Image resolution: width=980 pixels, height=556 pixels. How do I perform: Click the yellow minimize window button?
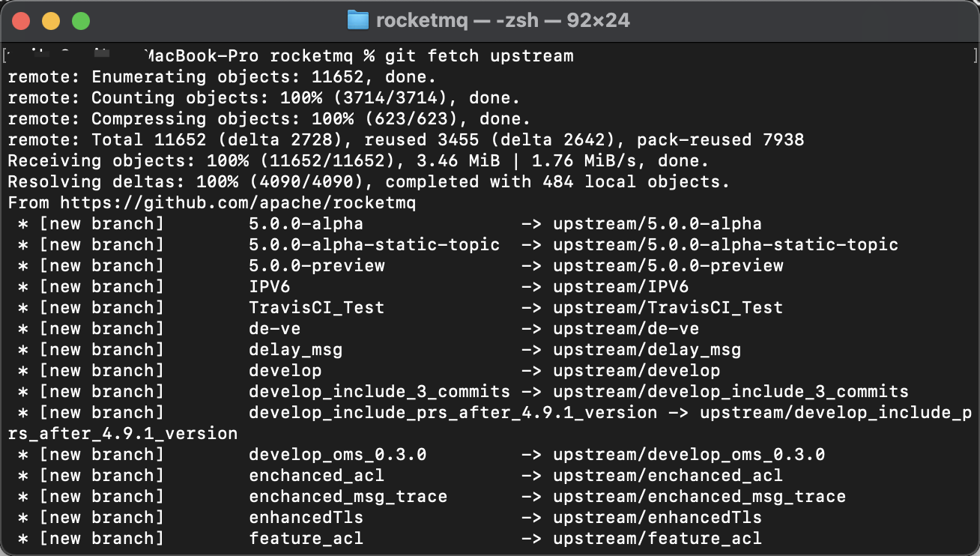coord(51,21)
